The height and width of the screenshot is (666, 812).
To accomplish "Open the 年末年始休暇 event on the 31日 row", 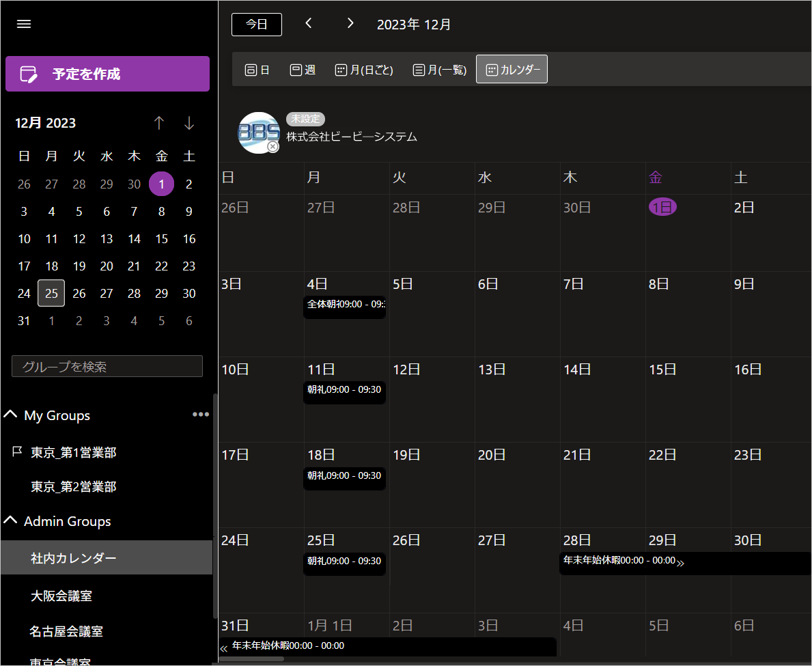I will (388, 646).
